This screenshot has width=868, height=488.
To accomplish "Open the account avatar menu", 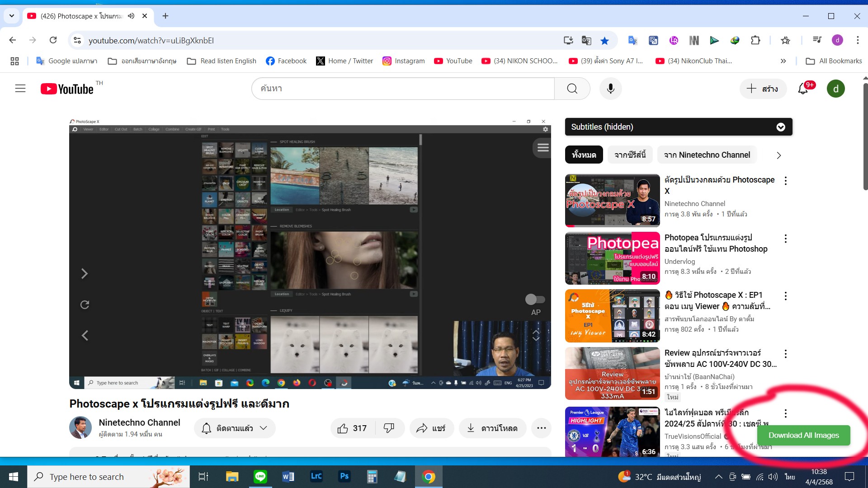I will pyautogui.click(x=835, y=89).
